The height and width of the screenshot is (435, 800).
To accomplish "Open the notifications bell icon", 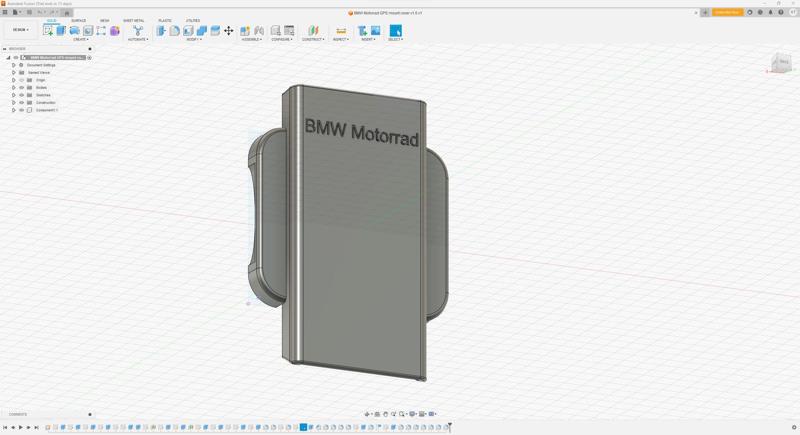I will [x=770, y=13].
